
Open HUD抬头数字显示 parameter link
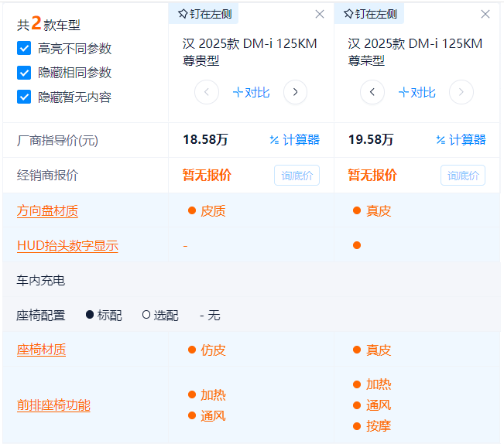click(67, 246)
